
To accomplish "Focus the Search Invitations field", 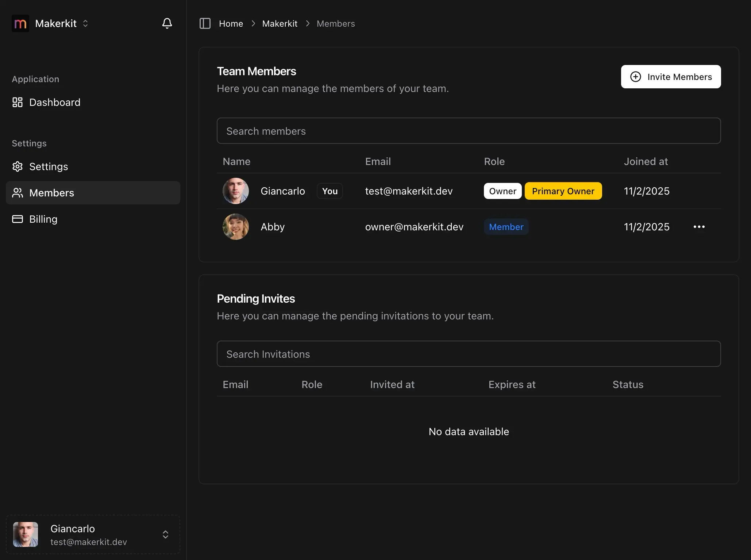I will 469,354.
